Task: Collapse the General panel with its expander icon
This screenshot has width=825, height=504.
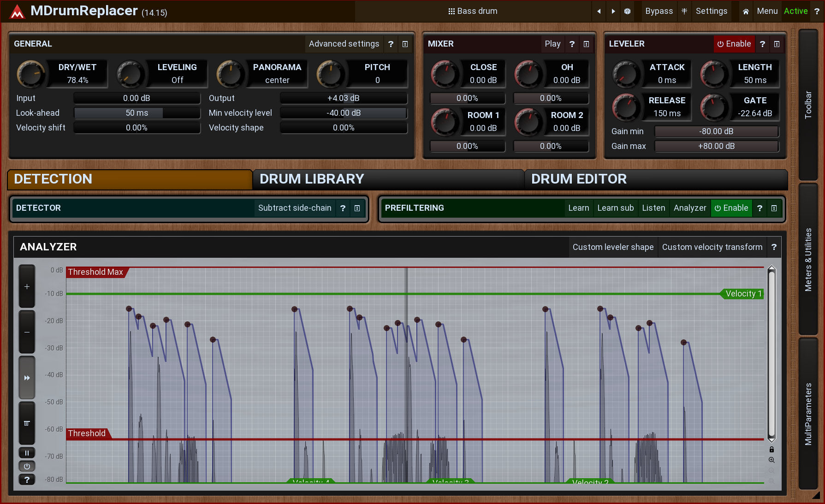Action: pyautogui.click(x=405, y=44)
